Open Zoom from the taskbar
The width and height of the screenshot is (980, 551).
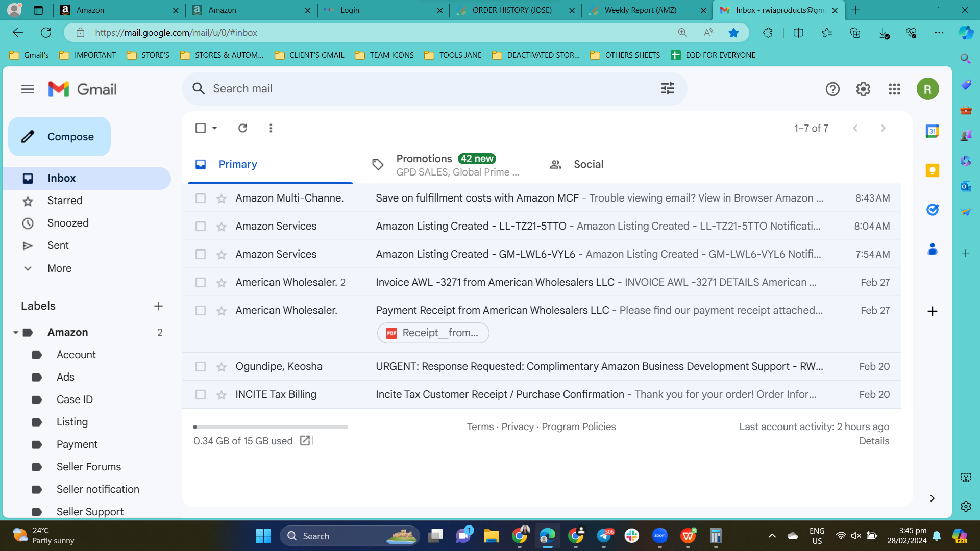[x=659, y=536]
